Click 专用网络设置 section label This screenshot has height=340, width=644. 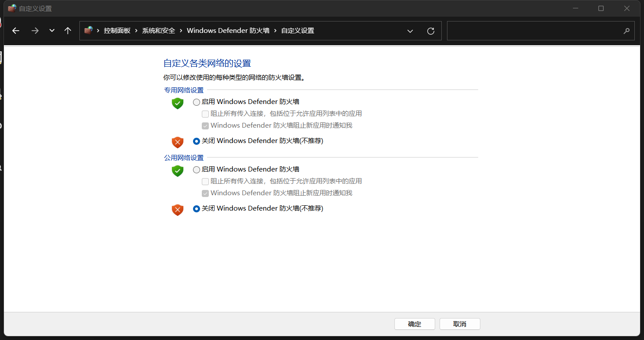(x=184, y=90)
